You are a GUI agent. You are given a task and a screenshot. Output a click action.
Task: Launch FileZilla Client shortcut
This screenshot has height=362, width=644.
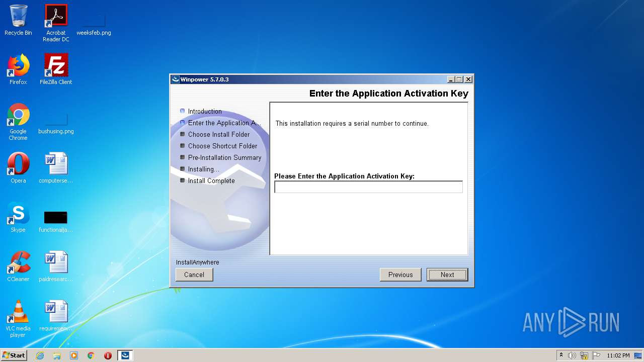point(56,69)
